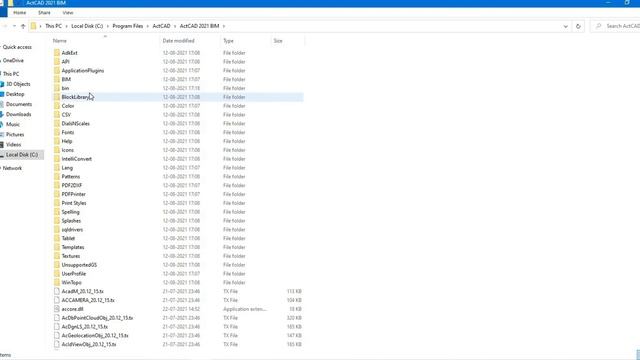Select Documents in the navigation pane
The width and height of the screenshot is (640, 360).
point(19,104)
